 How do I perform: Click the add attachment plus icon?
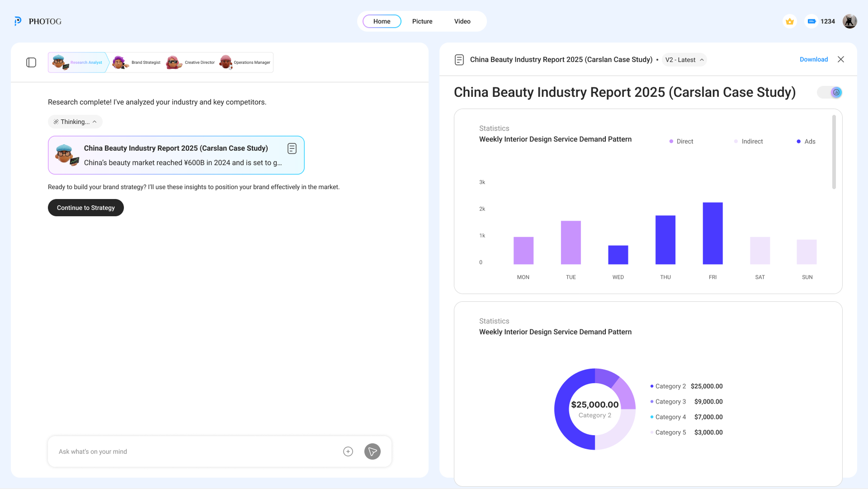348,451
